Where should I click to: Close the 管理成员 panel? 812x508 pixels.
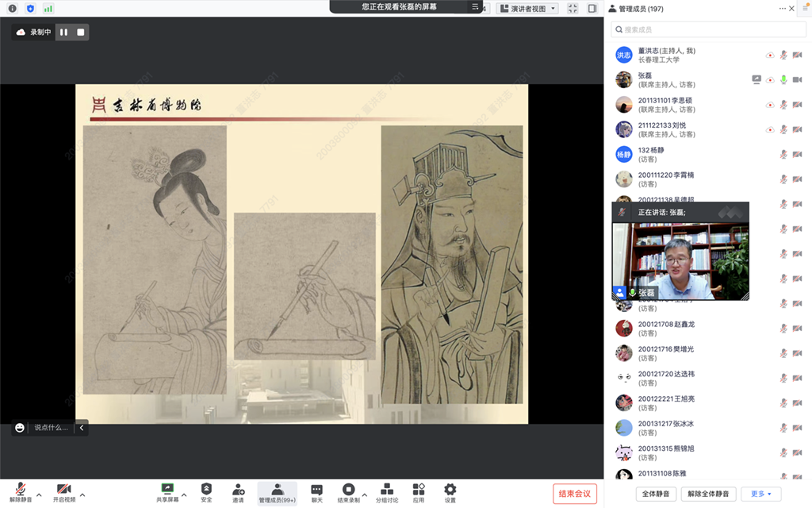792,8
